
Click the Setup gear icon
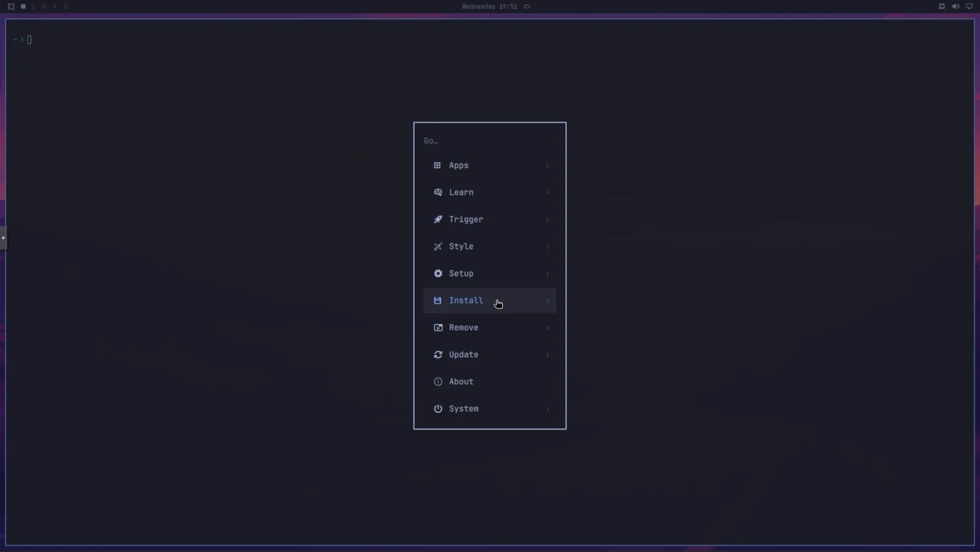[x=437, y=273]
